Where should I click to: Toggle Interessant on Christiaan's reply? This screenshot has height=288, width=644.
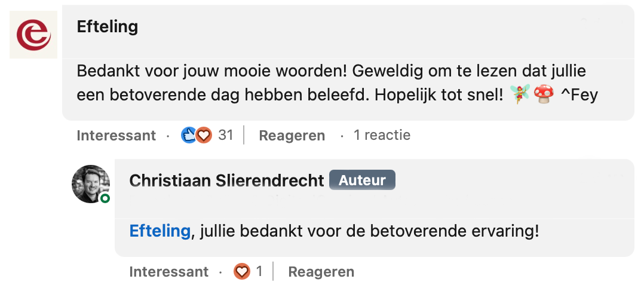168,272
